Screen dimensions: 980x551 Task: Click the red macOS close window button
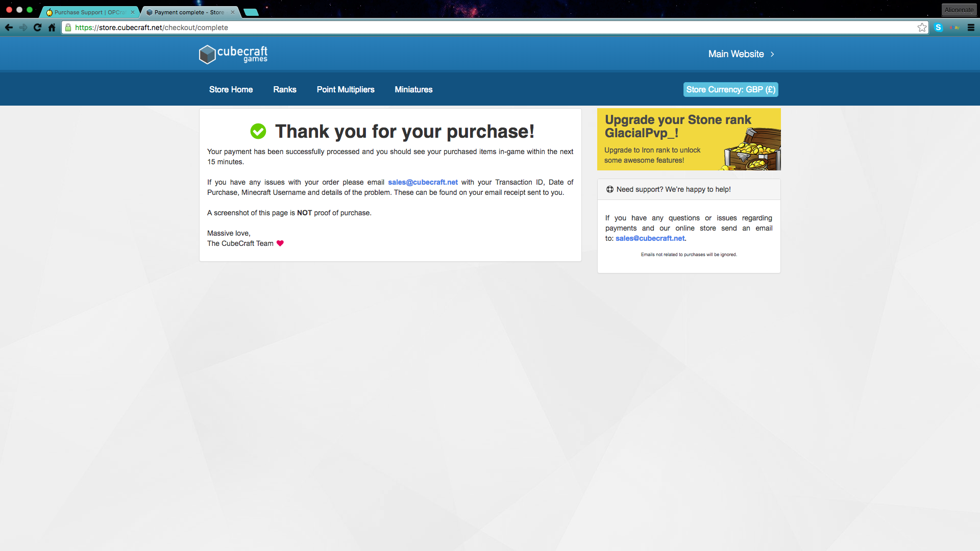[9, 10]
